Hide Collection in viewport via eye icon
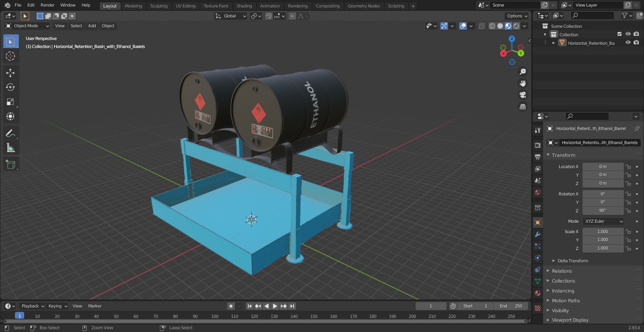Screen dimensions: 644x332 [x=628, y=34]
